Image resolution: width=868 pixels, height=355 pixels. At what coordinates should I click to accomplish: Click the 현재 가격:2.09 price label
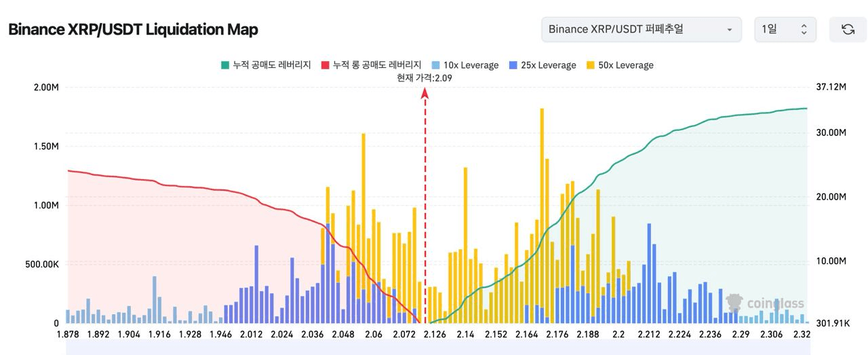pyautogui.click(x=425, y=78)
